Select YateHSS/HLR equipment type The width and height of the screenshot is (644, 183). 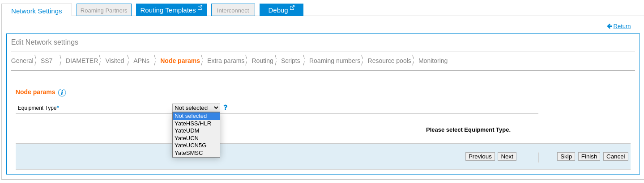(196, 123)
